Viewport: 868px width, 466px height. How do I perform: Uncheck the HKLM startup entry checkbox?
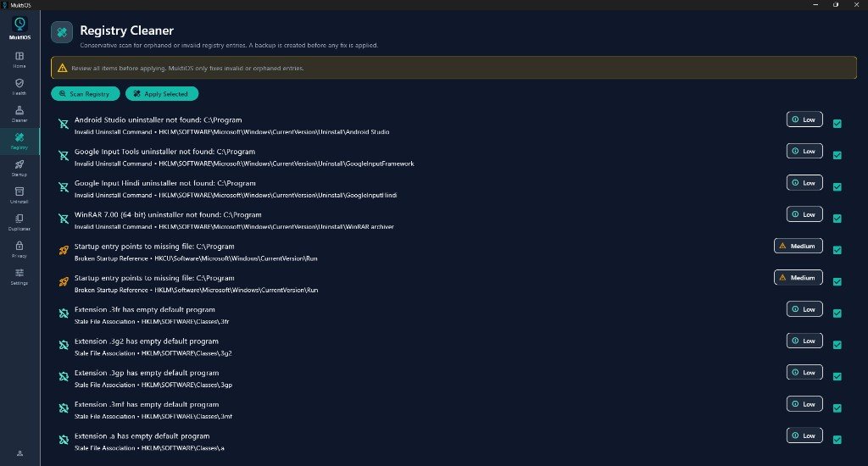tap(837, 281)
